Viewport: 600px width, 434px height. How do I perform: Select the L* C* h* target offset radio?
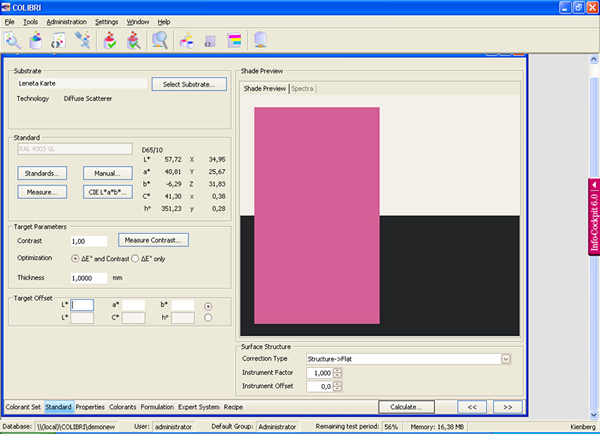click(x=208, y=318)
